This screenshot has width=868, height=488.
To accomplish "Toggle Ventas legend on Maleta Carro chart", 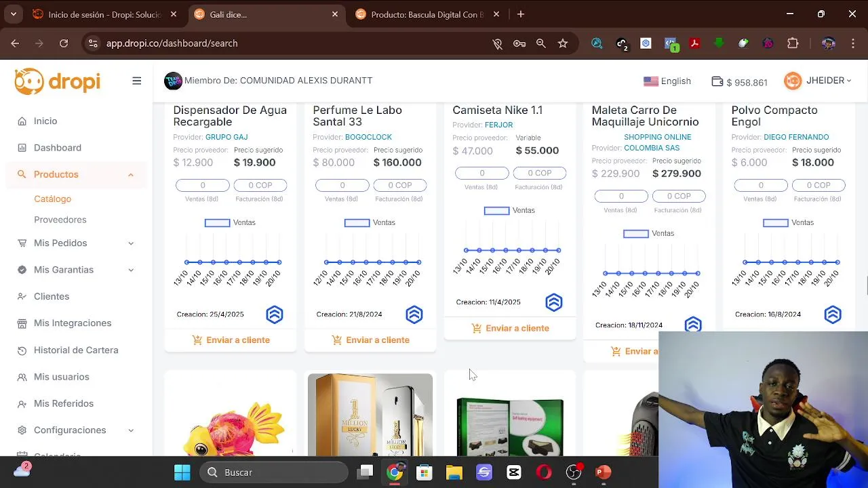I will [648, 234].
